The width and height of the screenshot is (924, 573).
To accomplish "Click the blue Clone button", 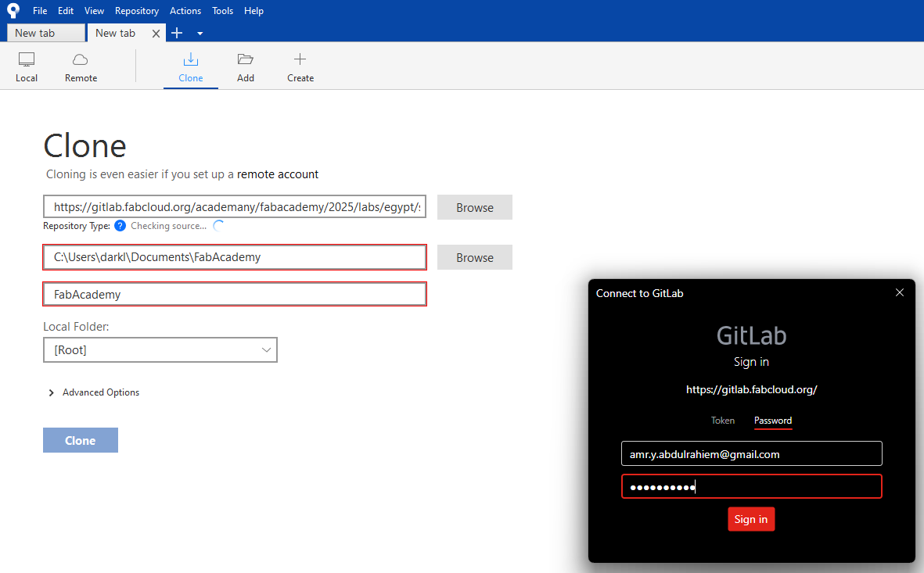I will tap(80, 440).
